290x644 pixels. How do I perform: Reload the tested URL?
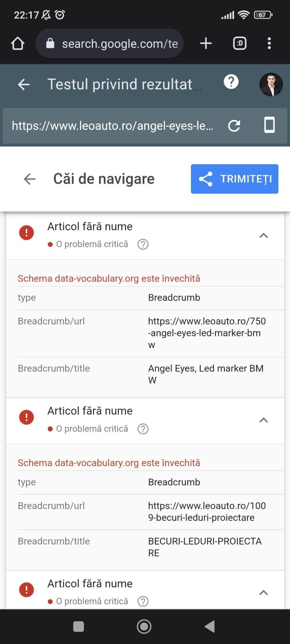tap(234, 126)
